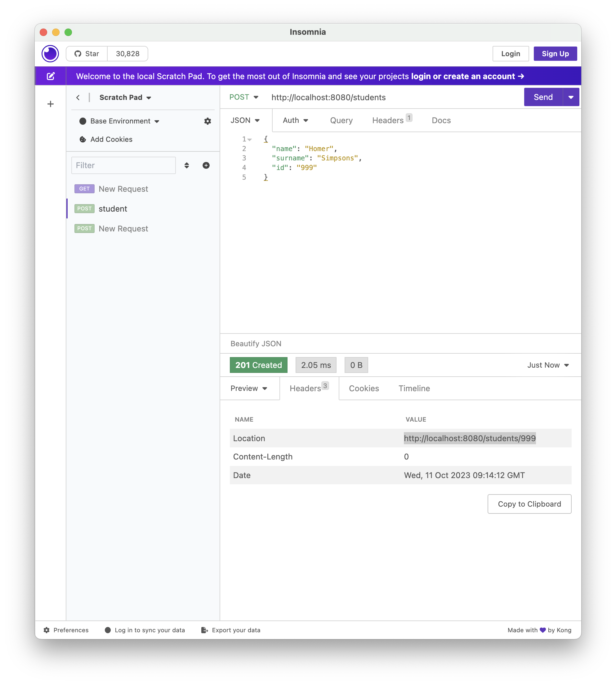Click the Date header value

464,475
